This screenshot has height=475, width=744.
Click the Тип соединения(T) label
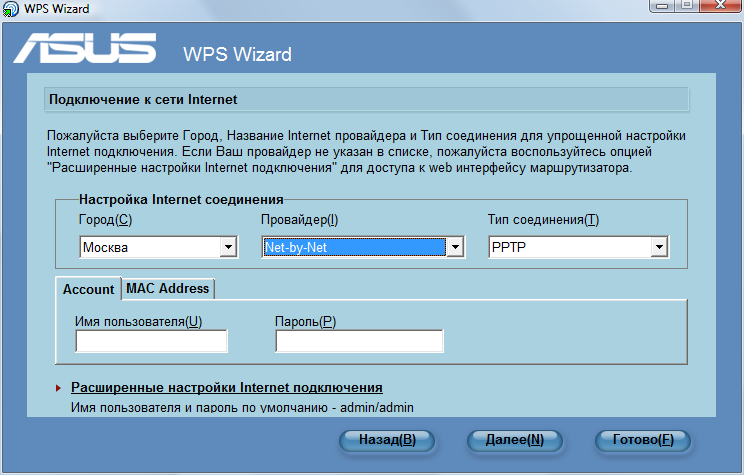point(543,220)
